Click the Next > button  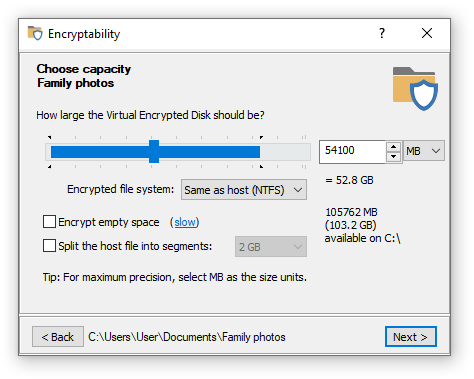click(x=411, y=337)
